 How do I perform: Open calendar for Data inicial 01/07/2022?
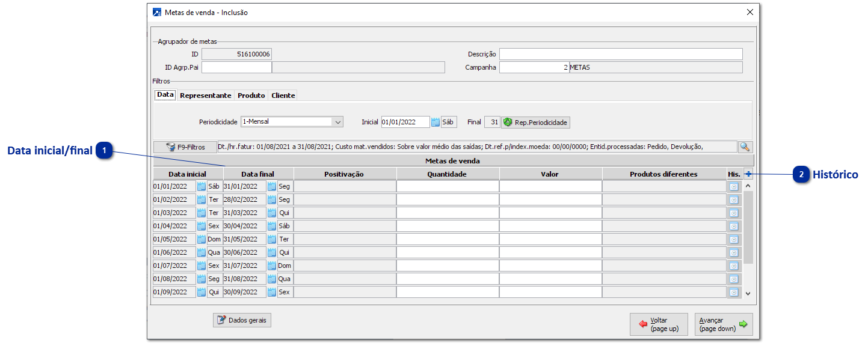202,266
